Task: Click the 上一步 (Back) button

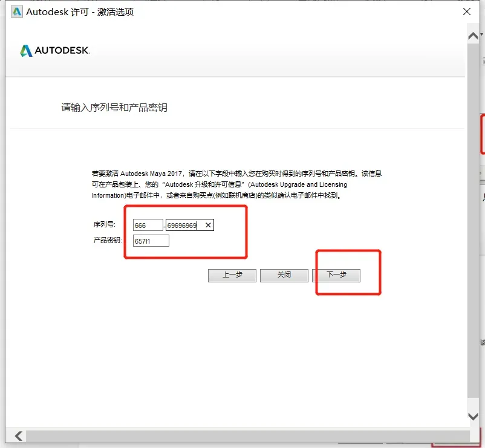Action: (x=232, y=275)
